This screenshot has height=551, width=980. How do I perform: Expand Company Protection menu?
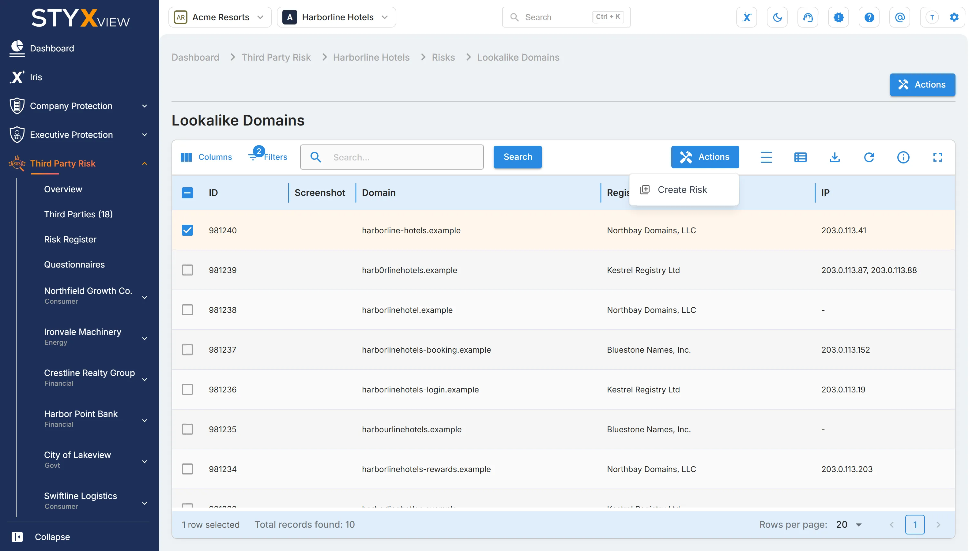point(79,106)
